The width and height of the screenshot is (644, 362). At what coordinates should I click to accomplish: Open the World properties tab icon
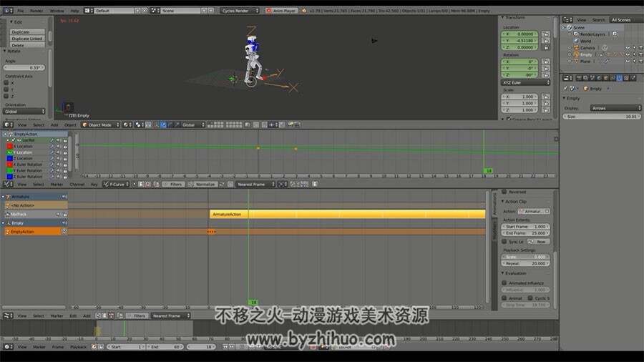pos(600,77)
